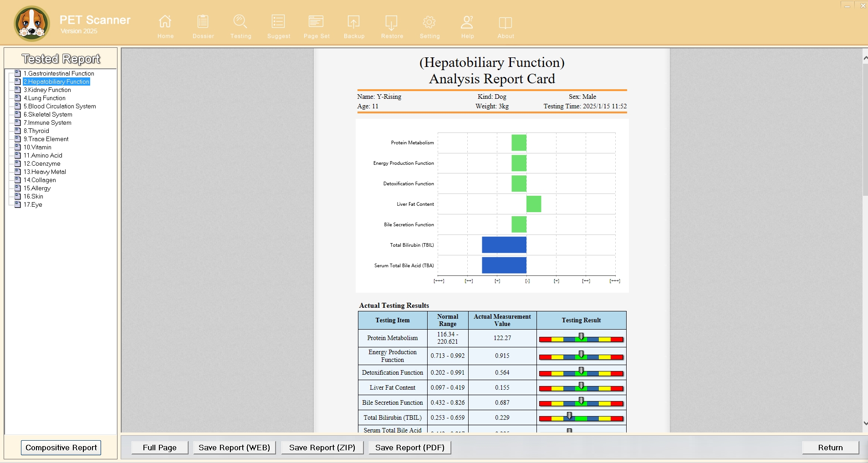Select 5.Blood Circulation System report
868x463 pixels.
[x=60, y=106]
